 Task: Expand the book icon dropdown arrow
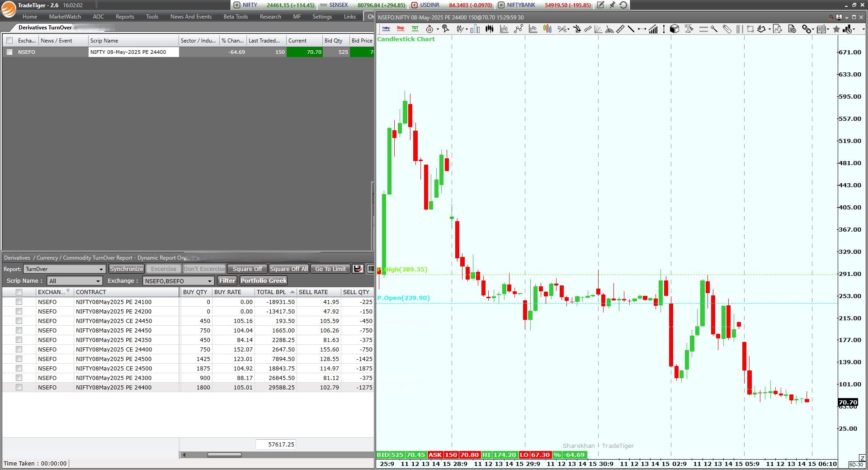coord(828,29)
